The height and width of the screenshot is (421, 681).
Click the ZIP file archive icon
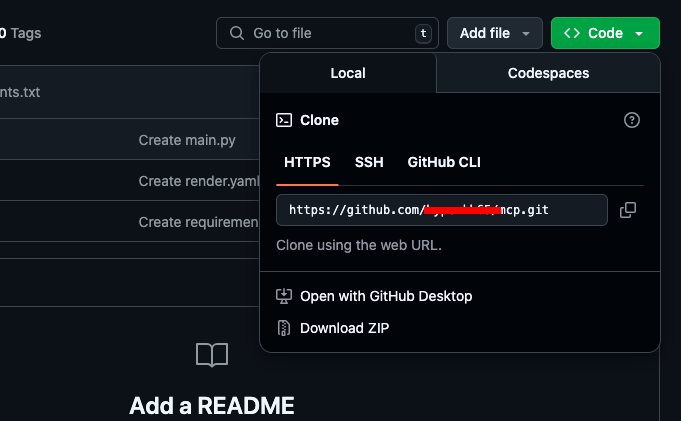coord(284,328)
